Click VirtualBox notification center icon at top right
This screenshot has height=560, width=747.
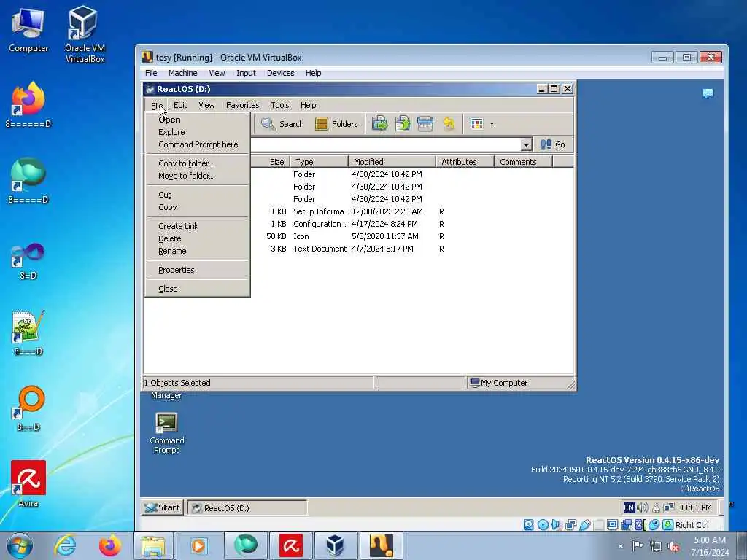point(708,93)
